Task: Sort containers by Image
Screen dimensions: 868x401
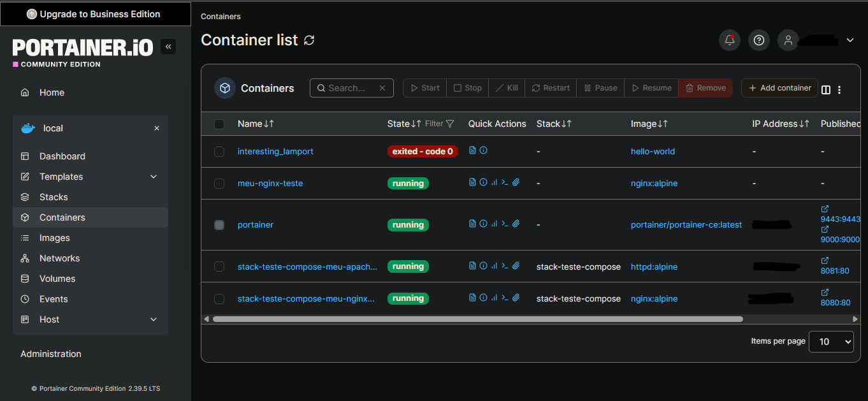Action: 649,124
